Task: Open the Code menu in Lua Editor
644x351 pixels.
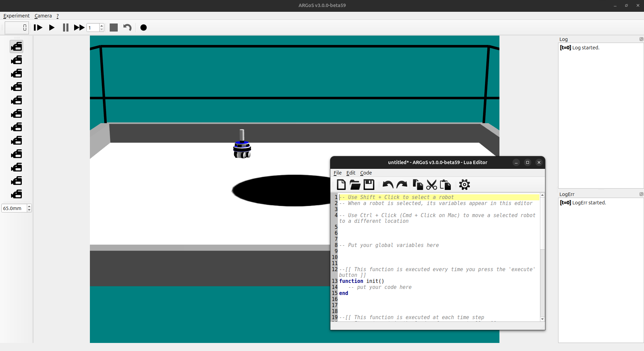Action: [x=366, y=173]
